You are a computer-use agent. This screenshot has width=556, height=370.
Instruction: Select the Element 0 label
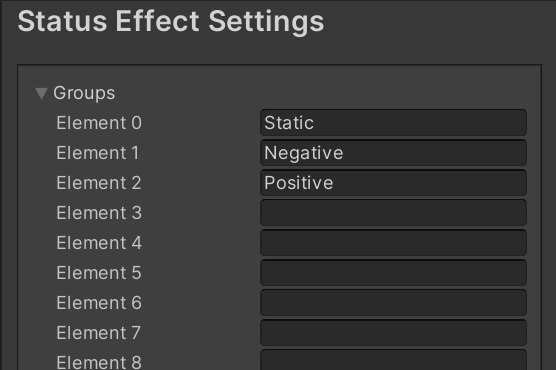(99, 123)
